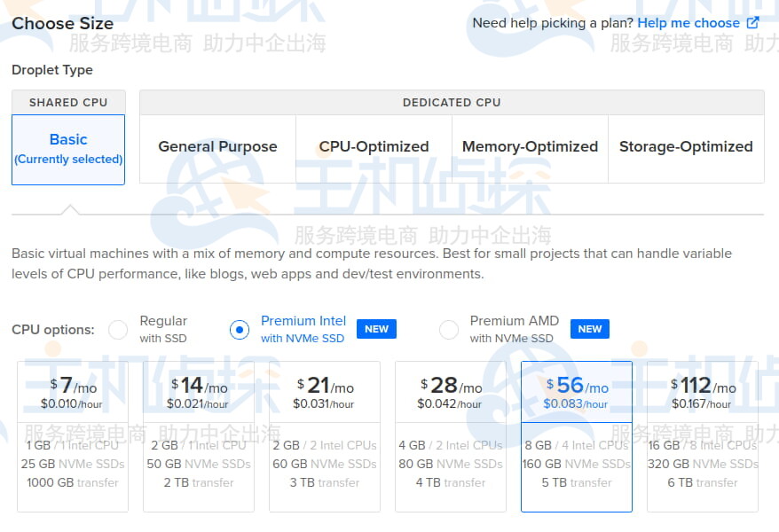Click the 4 GB / 2 Intel CPUs text

tap(451, 445)
